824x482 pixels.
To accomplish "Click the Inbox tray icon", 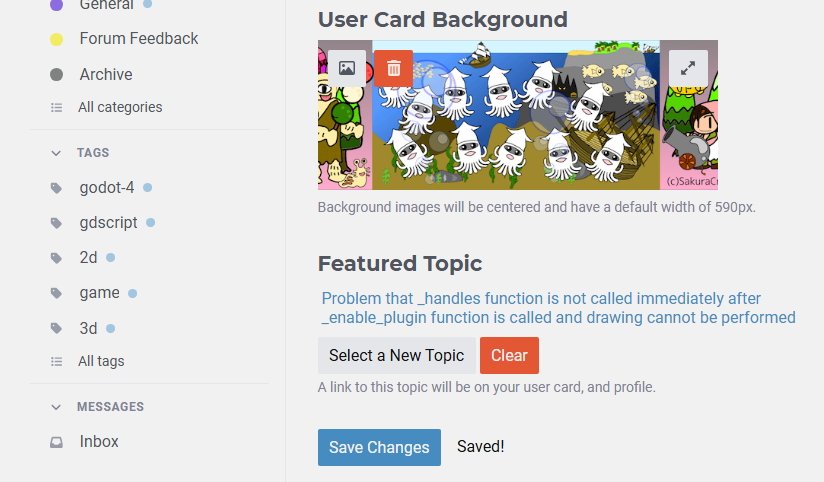I will (x=56, y=442).
